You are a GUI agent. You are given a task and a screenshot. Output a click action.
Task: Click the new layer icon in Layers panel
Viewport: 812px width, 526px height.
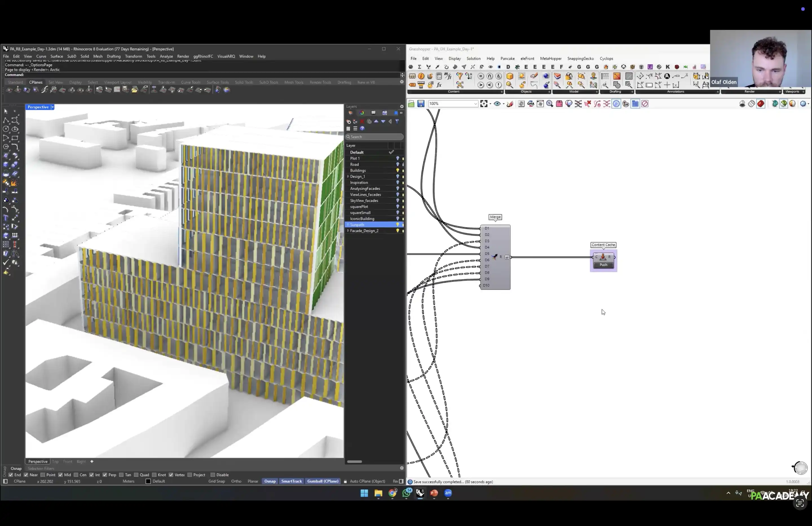(x=349, y=122)
